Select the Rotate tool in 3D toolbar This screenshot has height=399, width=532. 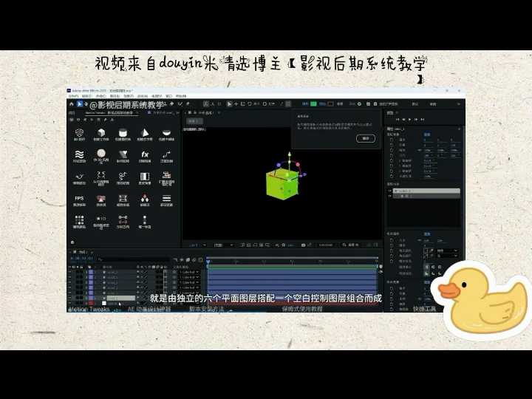click(250, 104)
